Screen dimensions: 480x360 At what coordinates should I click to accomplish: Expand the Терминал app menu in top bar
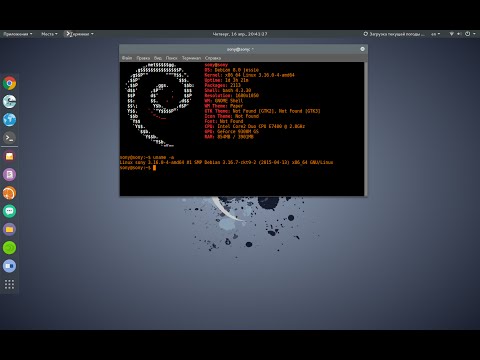point(79,34)
